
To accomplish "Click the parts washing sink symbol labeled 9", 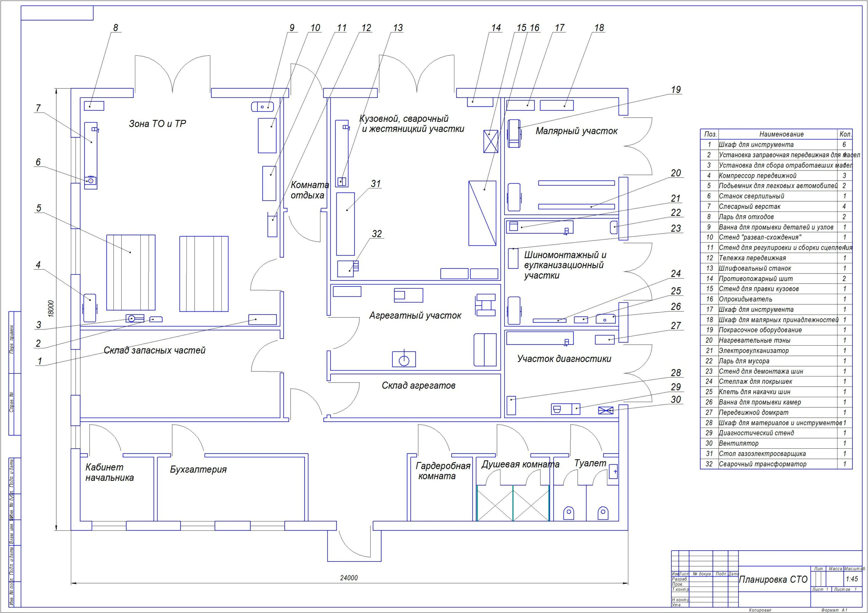I will [263, 107].
